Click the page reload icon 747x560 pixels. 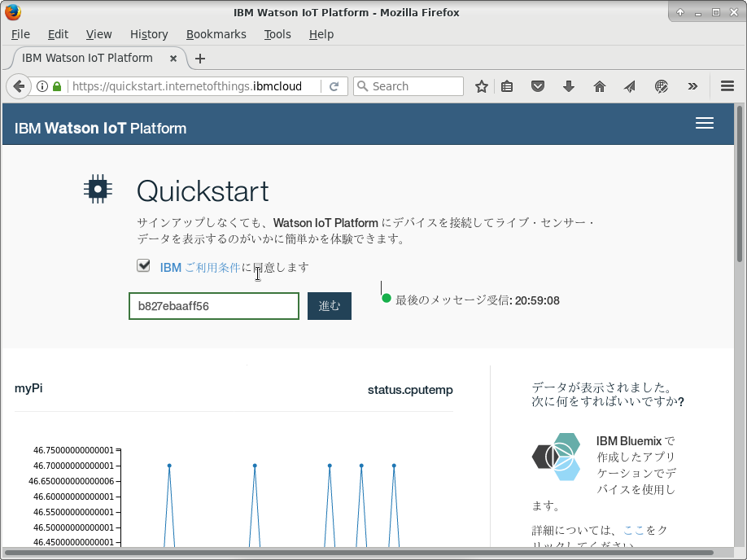[334, 85]
